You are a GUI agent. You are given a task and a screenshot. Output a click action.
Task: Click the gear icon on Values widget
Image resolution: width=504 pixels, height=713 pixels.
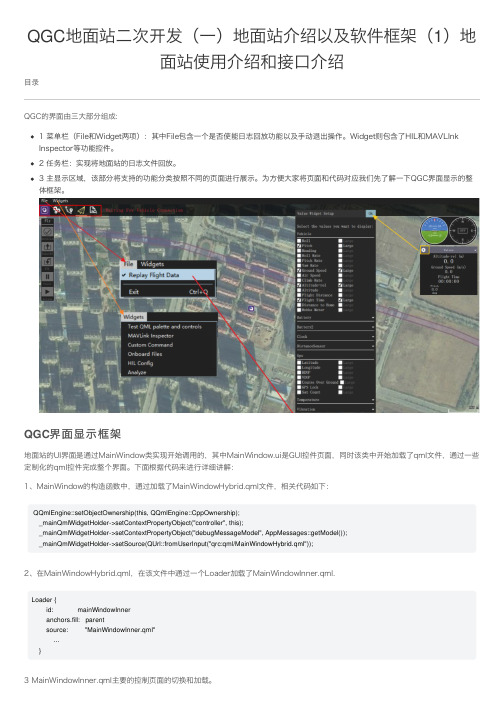pyautogui.click(x=424, y=250)
